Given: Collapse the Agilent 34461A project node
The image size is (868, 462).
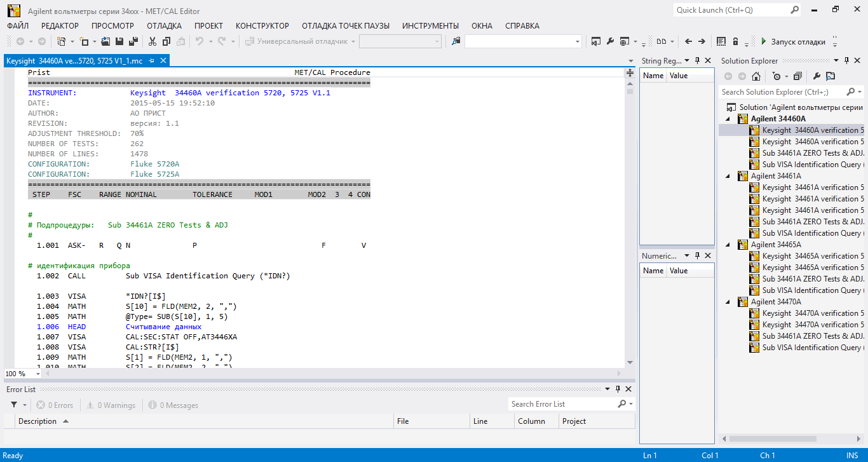Looking at the screenshot, I should 729,176.
